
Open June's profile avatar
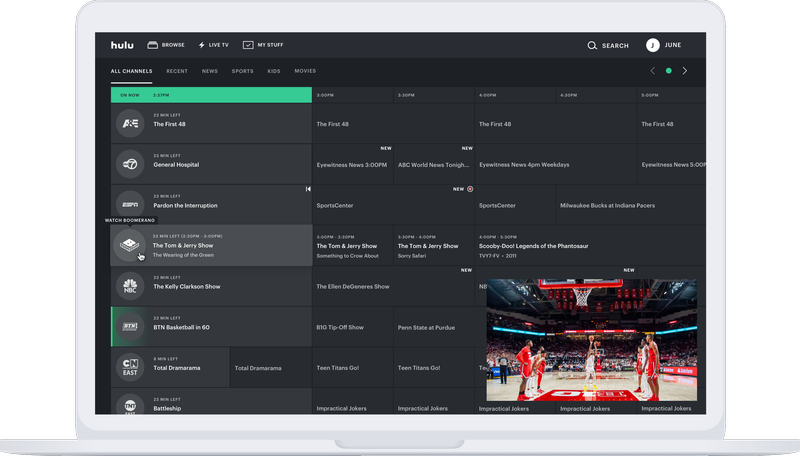click(653, 45)
